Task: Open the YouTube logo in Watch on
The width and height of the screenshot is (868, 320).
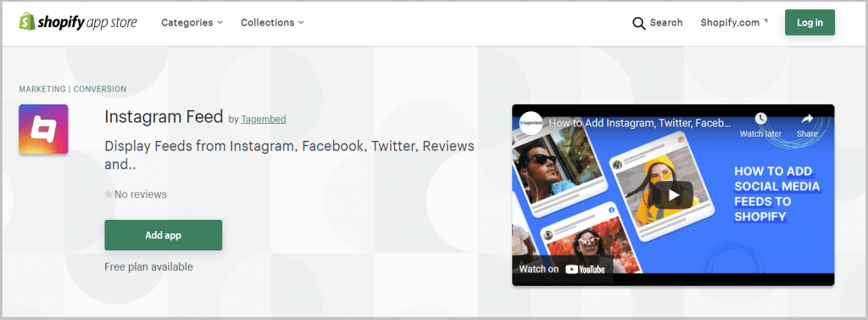Action: tap(585, 270)
